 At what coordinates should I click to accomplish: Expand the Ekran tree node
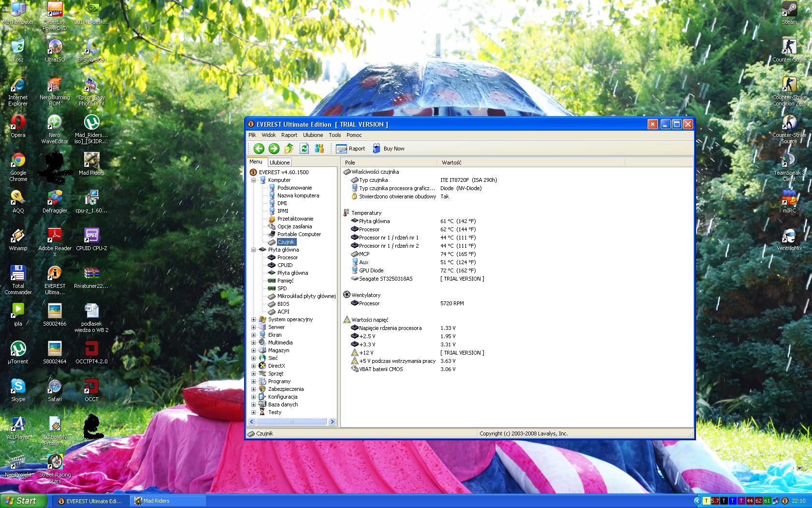[253, 335]
